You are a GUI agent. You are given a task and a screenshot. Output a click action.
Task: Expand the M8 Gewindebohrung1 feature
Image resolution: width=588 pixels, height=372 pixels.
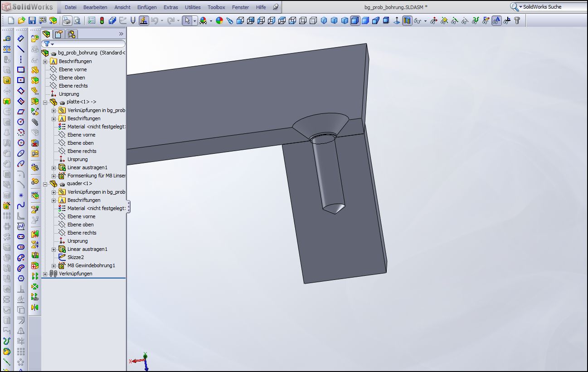click(x=53, y=266)
